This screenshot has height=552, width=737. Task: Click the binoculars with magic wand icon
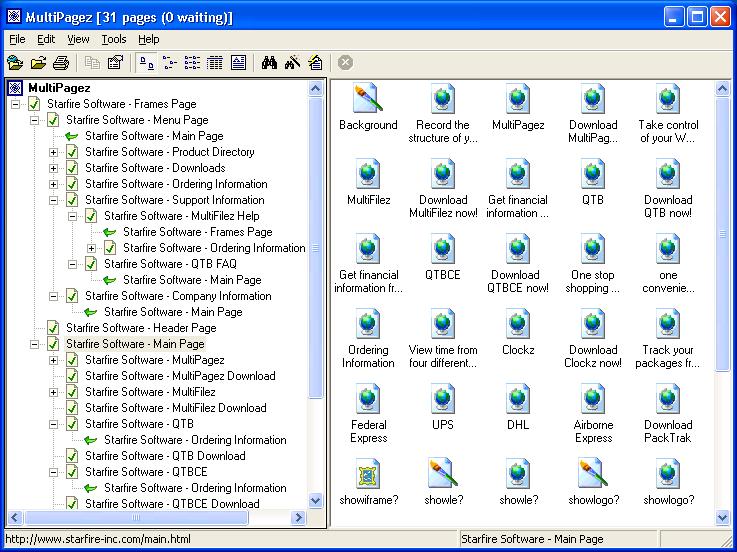[x=292, y=63]
